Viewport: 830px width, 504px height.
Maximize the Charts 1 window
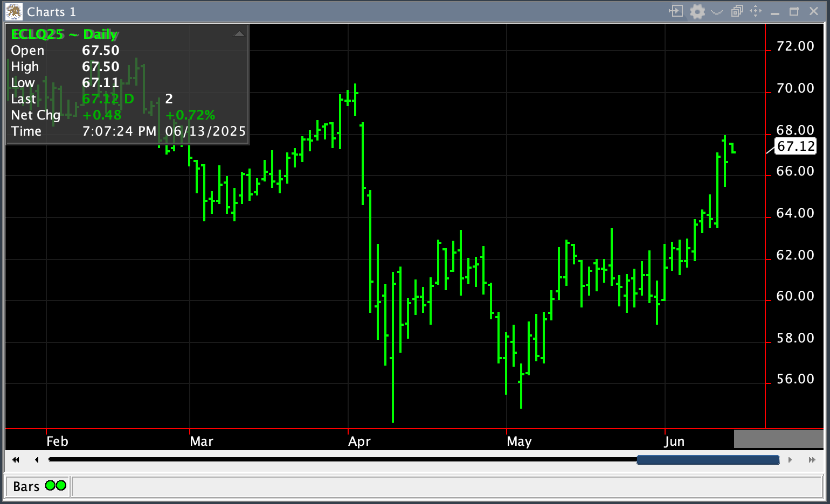(x=794, y=11)
